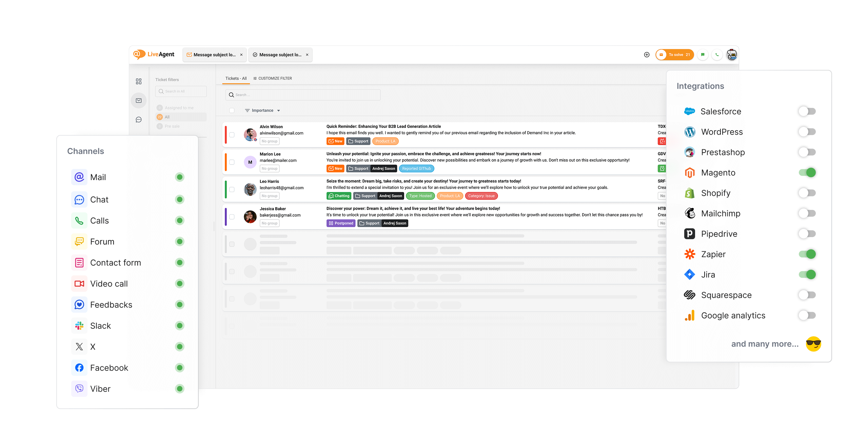The width and height of the screenshot is (868, 426).
Task: Click the green status dot next to Viber
Action: (180, 389)
